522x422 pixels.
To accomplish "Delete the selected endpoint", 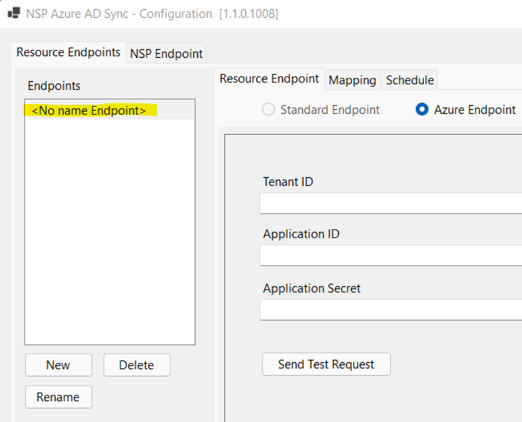I will click(x=137, y=365).
